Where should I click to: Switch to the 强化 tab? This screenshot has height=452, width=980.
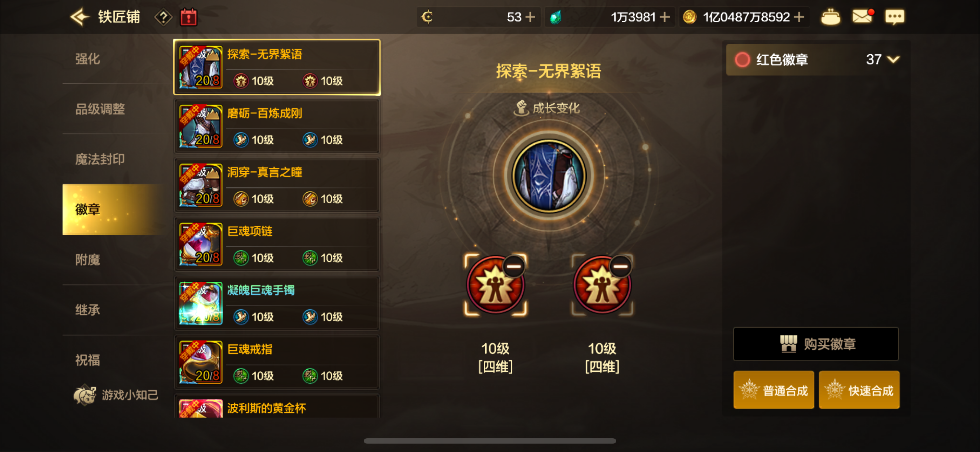click(88, 59)
